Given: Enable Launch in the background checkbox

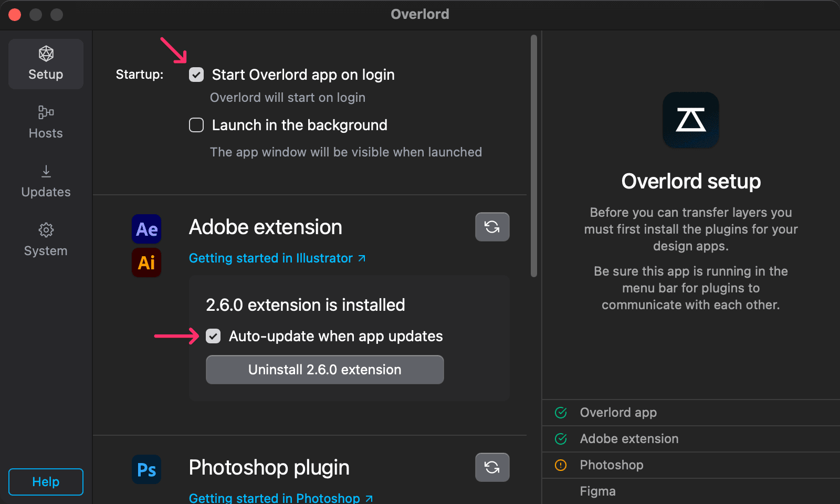Looking at the screenshot, I should (x=196, y=125).
